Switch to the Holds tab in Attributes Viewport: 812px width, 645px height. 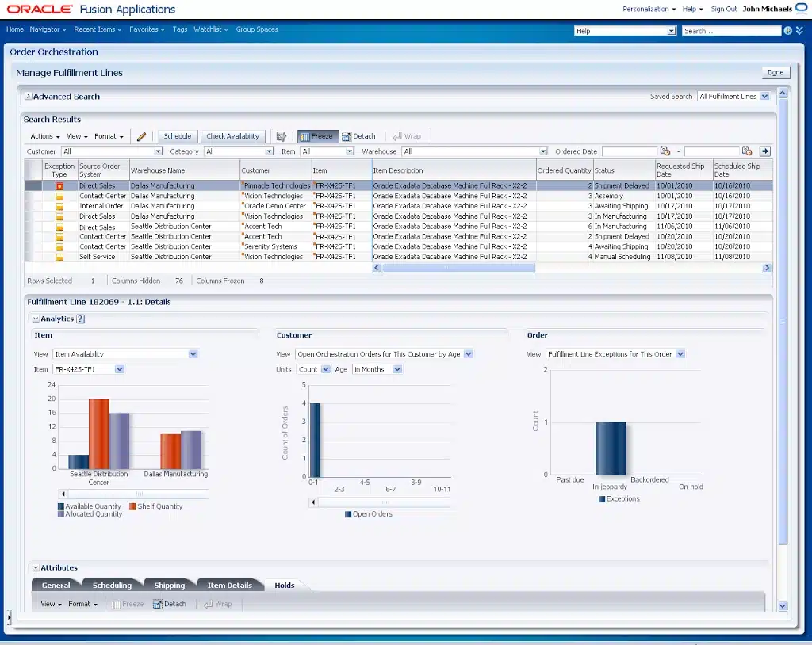point(284,586)
